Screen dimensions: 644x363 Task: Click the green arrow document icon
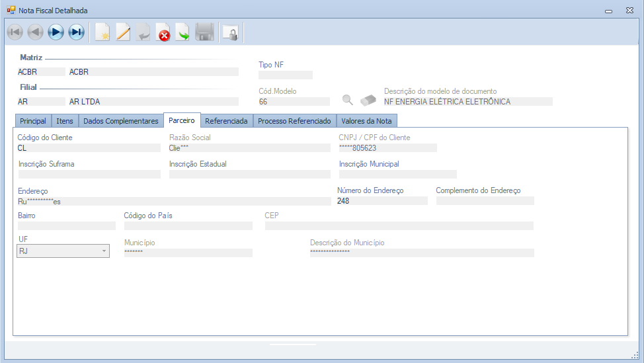tap(183, 32)
